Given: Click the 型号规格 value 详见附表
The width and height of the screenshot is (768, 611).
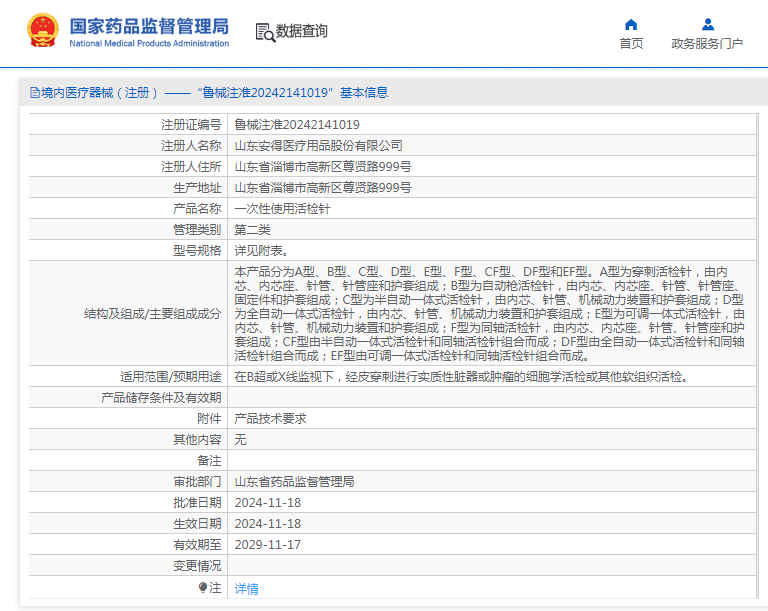Looking at the screenshot, I should point(261,251).
